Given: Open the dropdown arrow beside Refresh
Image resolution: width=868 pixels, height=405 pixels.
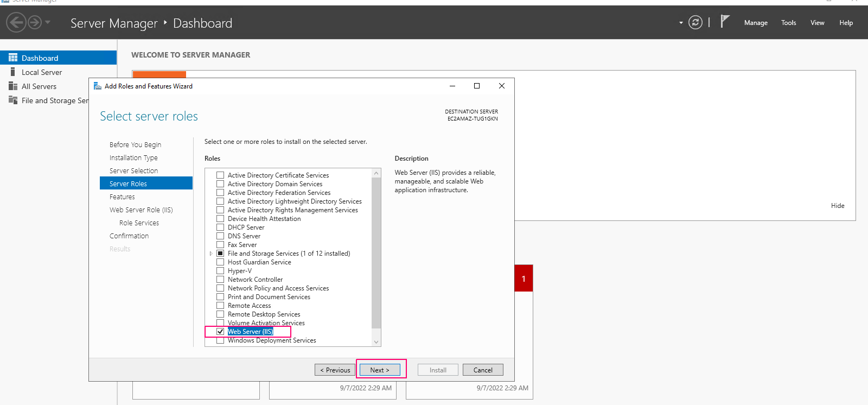Looking at the screenshot, I should point(681,23).
